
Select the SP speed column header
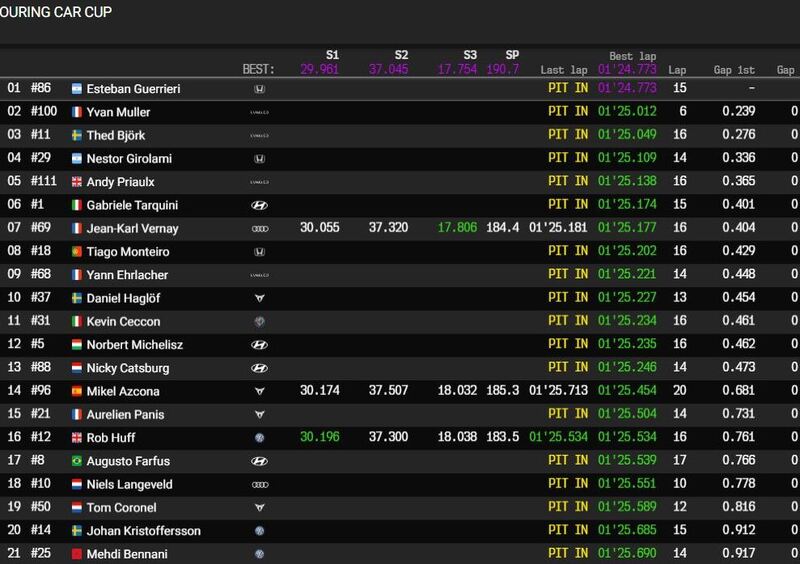512,56
